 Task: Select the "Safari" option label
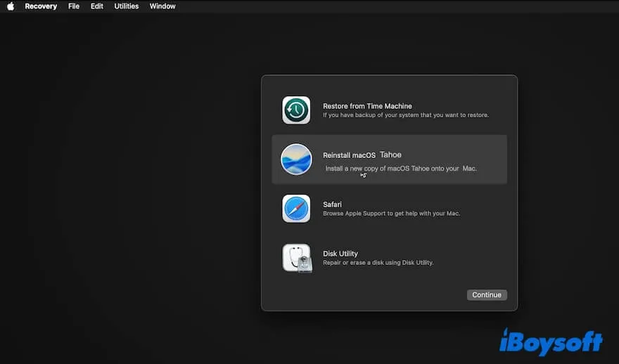332,204
